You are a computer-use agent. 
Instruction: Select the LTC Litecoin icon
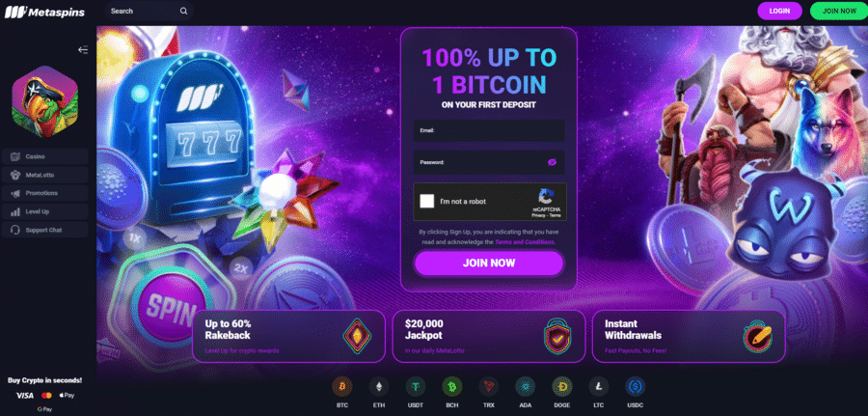[x=598, y=386]
